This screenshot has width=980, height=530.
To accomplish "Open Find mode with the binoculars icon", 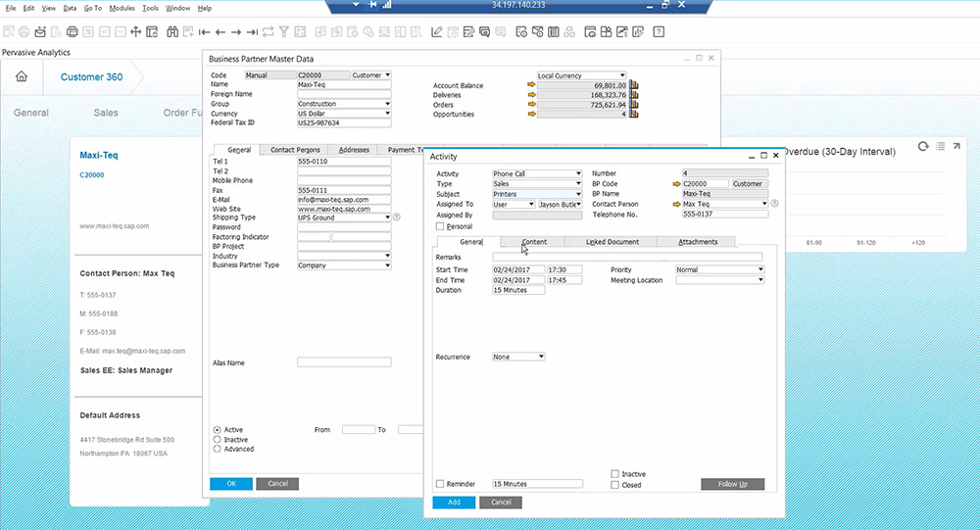I will pos(172,32).
